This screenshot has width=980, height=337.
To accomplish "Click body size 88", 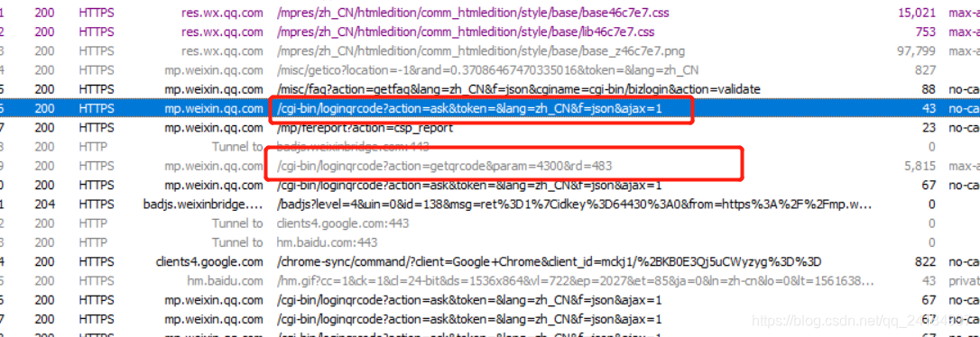I will [x=929, y=90].
